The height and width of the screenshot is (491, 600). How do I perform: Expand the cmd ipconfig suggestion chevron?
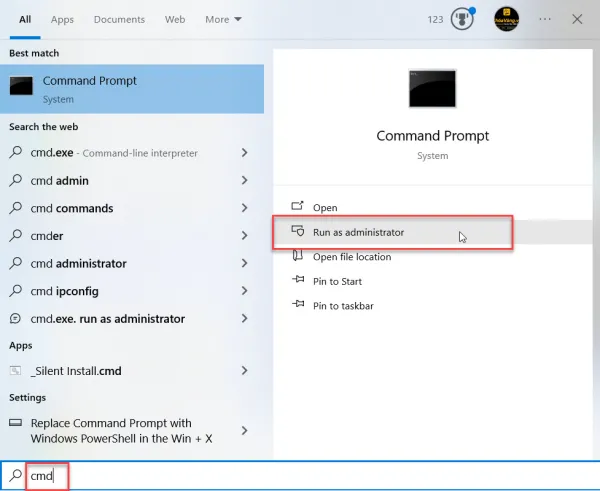click(x=245, y=291)
